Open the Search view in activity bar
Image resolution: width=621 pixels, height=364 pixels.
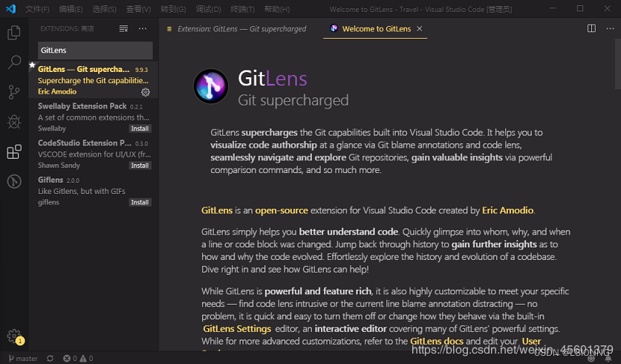click(x=14, y=62)
